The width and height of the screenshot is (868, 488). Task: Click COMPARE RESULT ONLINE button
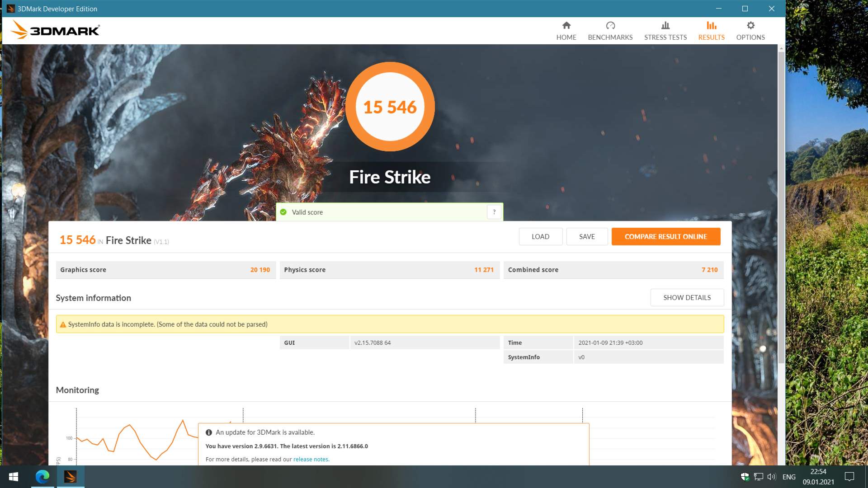[x=665, y=236]
